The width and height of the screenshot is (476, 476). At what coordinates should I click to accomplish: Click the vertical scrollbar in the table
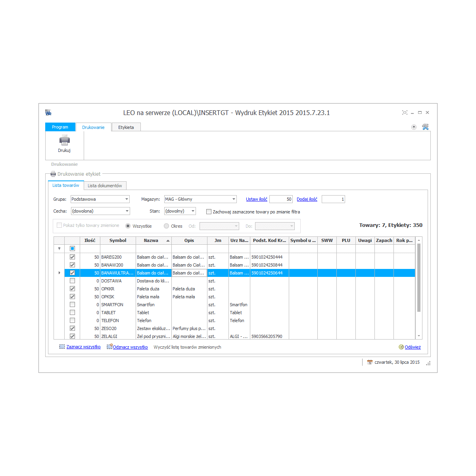coord(419,278)
